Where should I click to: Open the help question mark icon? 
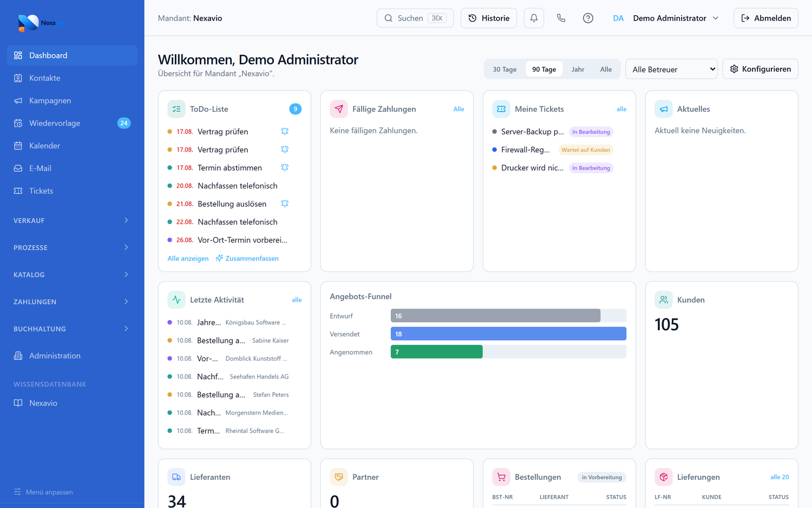point(588,18)
